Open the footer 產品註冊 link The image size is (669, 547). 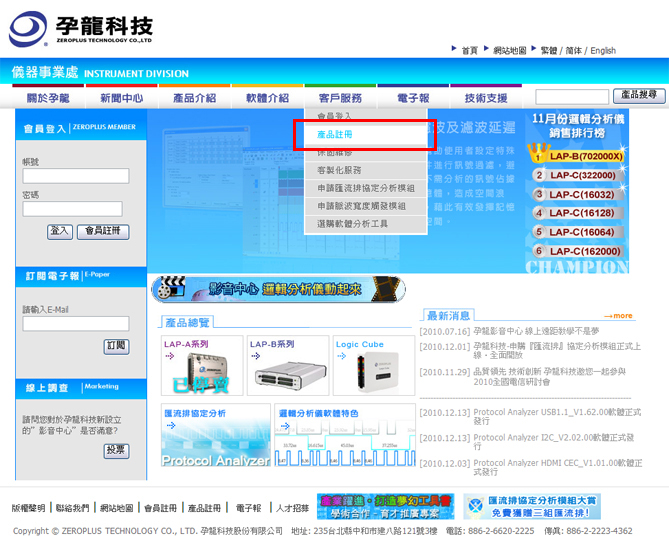coord(204,508)
